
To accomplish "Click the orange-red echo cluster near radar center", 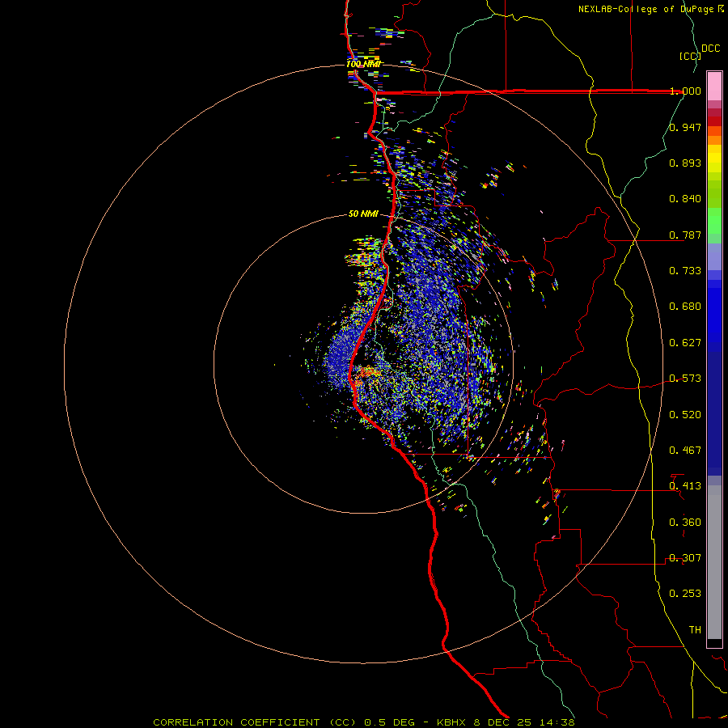I will (368, 372).
